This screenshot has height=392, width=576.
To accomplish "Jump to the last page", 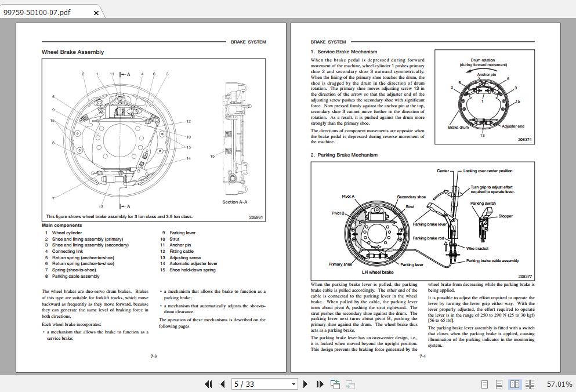I will tap(318, 384).
